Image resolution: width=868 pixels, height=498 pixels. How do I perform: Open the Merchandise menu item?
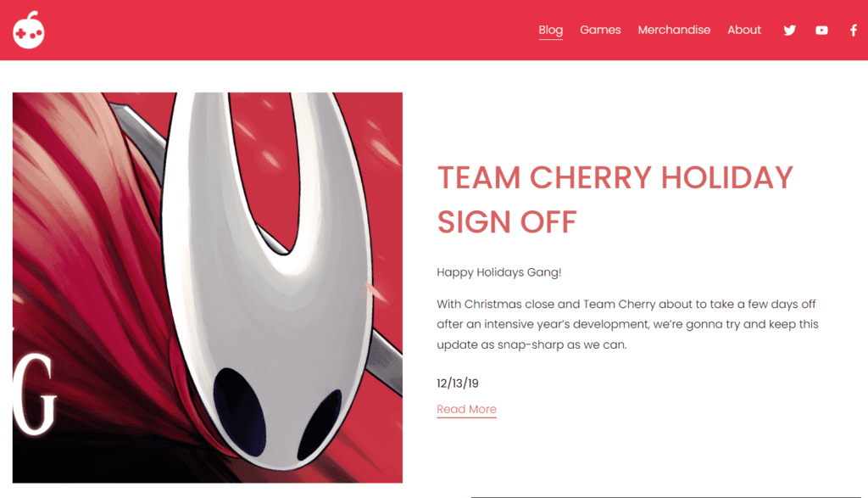pos(674,30)
